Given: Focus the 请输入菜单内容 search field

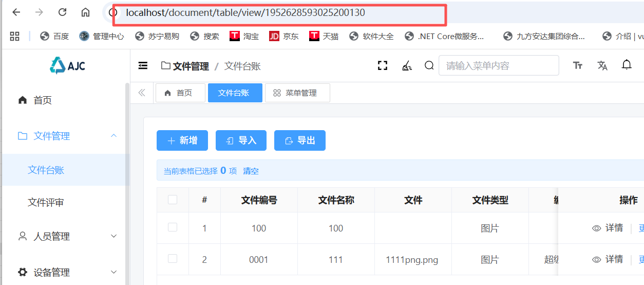Looking at the screenshot, I should 498,65.
